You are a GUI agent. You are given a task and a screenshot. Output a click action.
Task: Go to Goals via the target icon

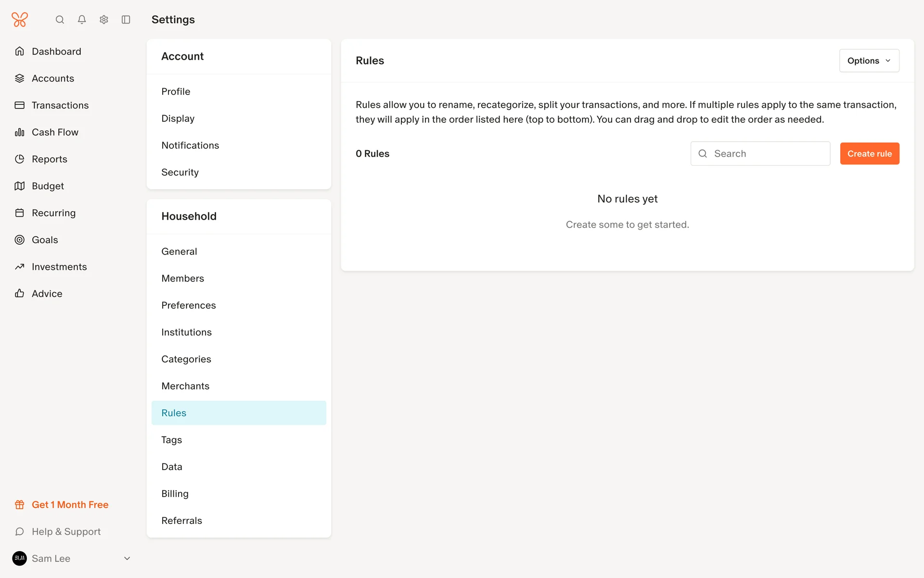point(20,240)
